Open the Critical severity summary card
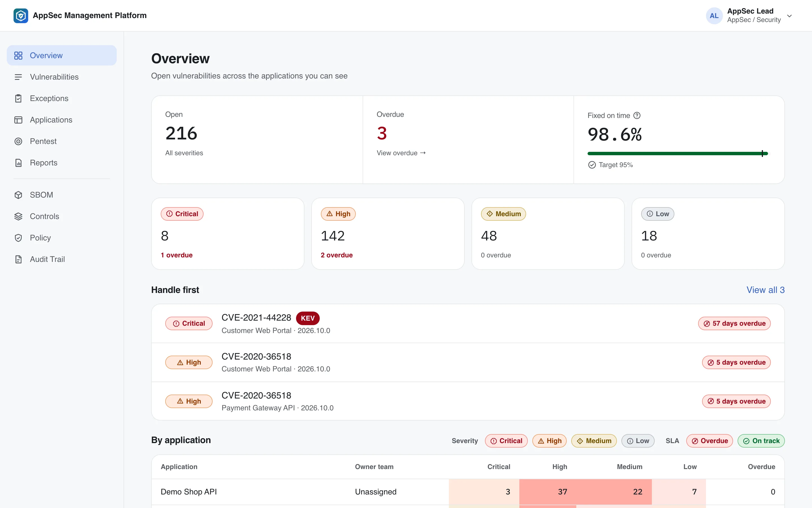 click(x=228, y=233)
